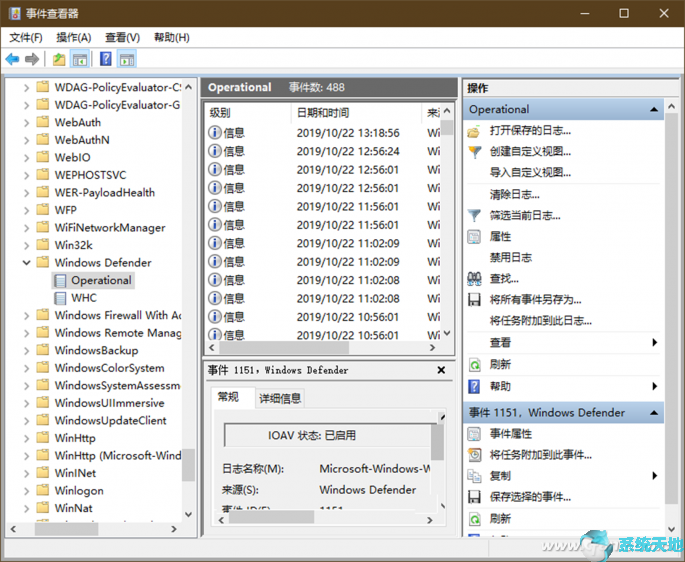The width and height of the screenshot is (685, 562).
Task: Collapse the Operational actions section
Action: (x=654, y=109)
